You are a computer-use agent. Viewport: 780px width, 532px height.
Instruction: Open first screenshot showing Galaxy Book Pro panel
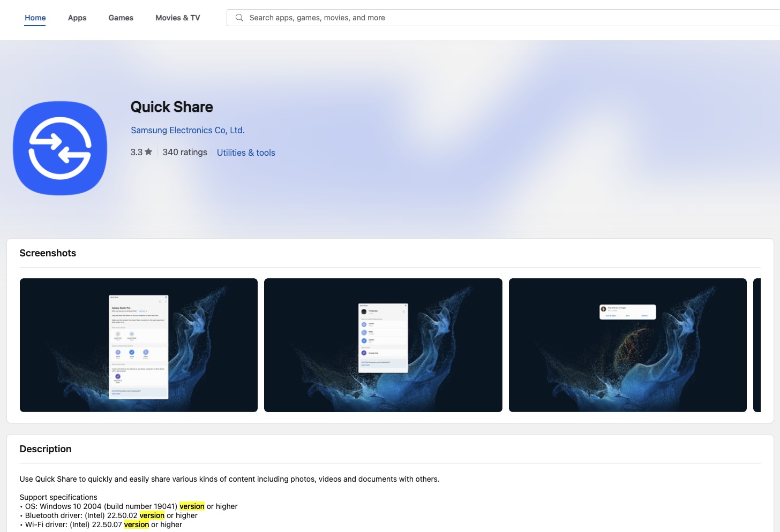(139, 345)
